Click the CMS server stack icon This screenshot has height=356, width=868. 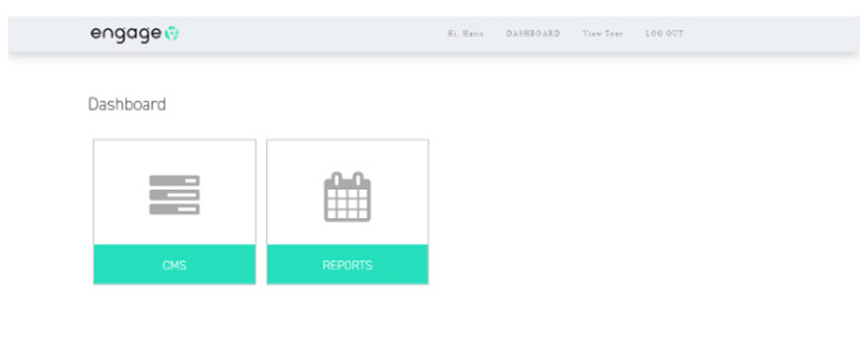(175, 195)
